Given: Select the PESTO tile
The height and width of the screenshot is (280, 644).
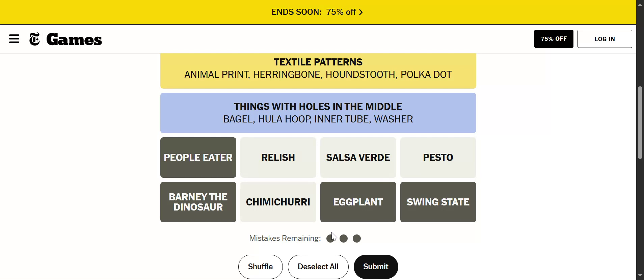Looking at the screenshot, I should pyautogui.click(x=438, y=158).
